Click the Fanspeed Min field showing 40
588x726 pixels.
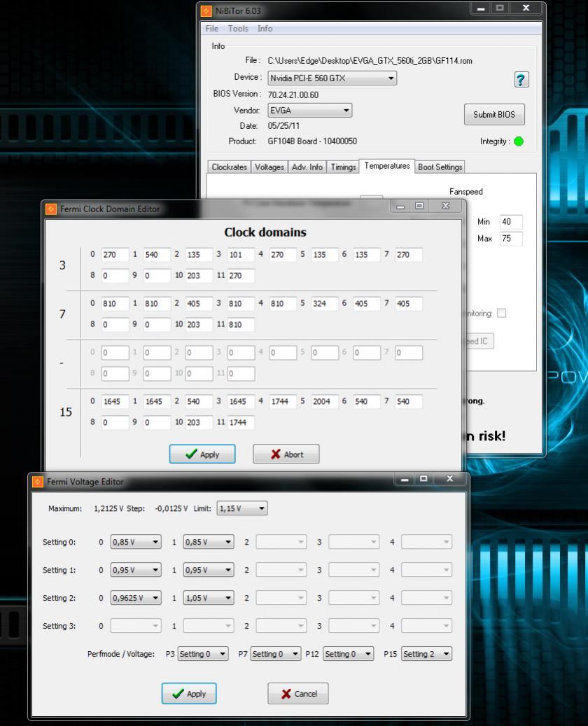click(x=511, y=222)
